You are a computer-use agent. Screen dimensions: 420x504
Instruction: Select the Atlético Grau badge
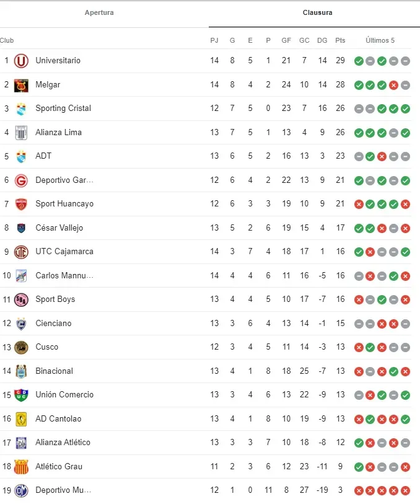click(22, 466)
